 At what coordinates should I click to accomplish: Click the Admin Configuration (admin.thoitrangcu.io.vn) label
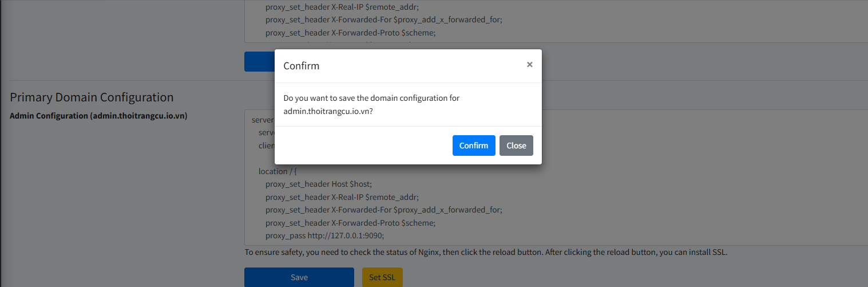[98, 116]
